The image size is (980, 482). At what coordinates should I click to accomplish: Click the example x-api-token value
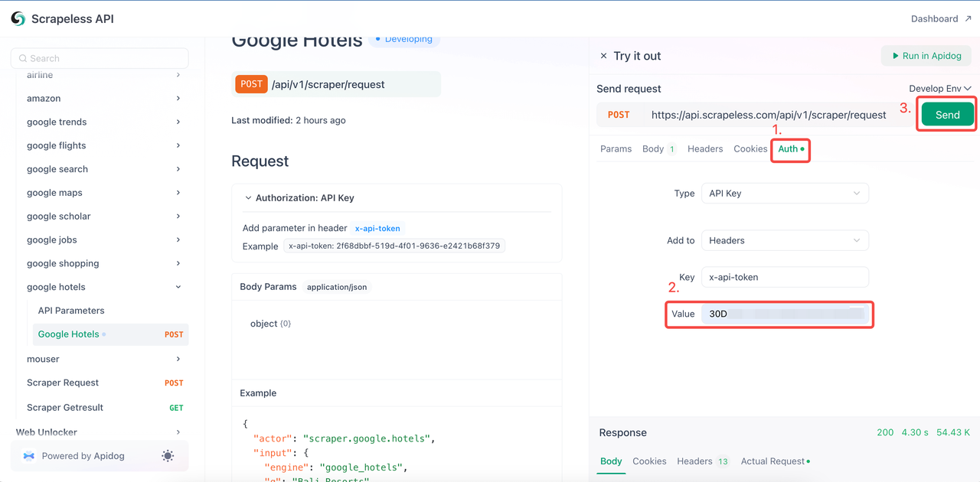394,246
